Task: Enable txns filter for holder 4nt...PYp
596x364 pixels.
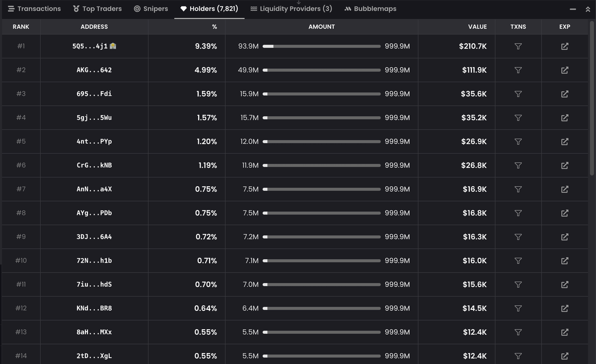Action: (x=518, y=142)
